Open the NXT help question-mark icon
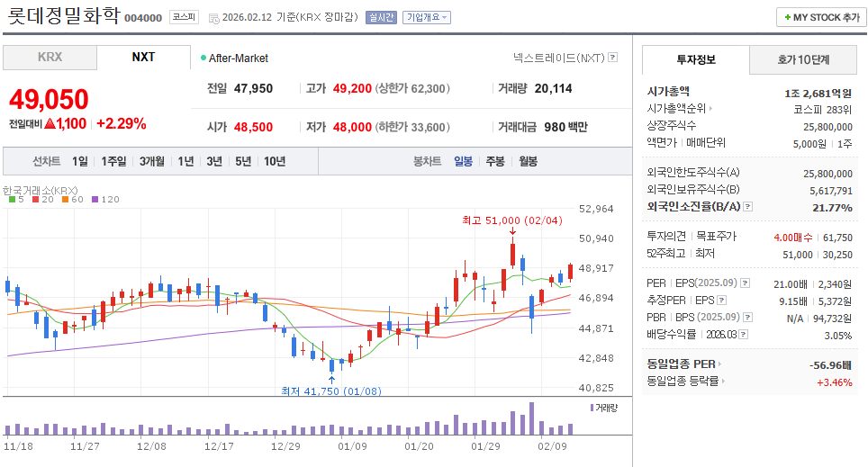 [613, 57]
